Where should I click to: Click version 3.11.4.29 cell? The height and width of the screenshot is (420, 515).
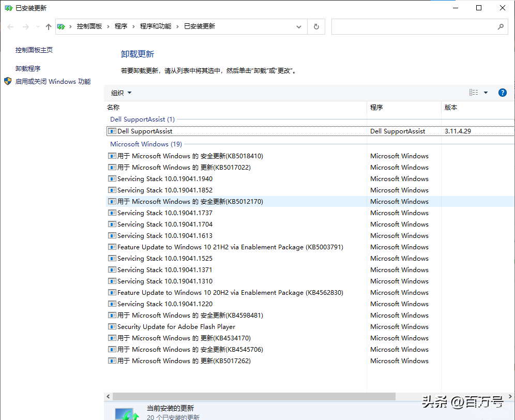458,131
